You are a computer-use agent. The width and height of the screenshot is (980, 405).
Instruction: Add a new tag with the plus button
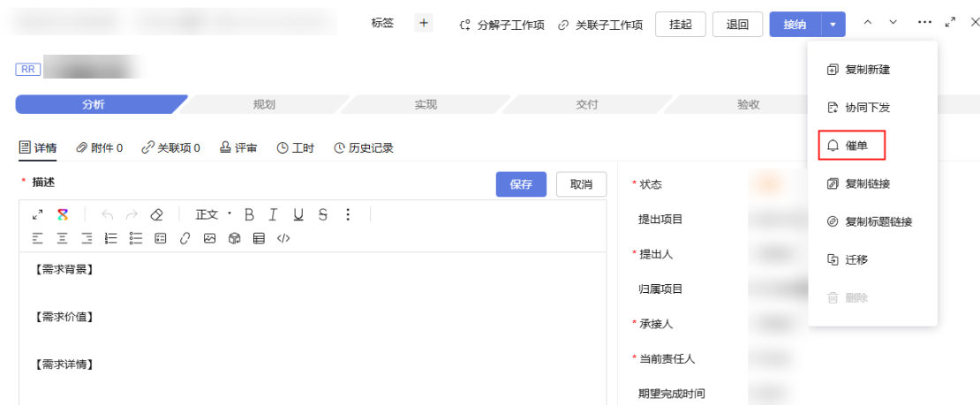pos(424,24)
